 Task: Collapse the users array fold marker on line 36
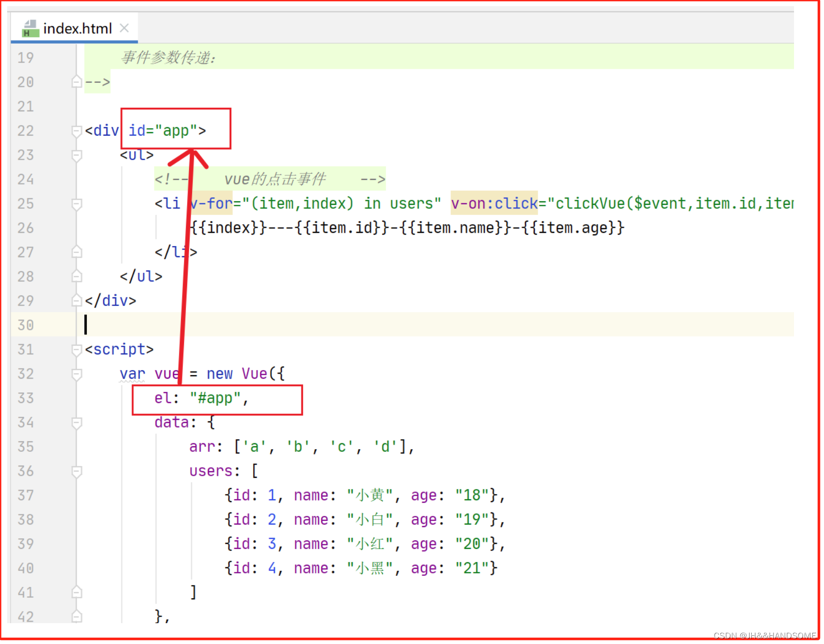[77, 472]
